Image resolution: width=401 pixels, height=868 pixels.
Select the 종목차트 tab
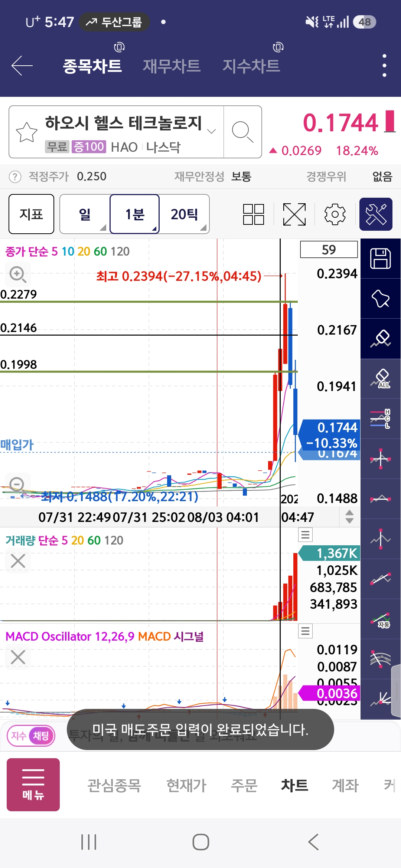(92, 66)
